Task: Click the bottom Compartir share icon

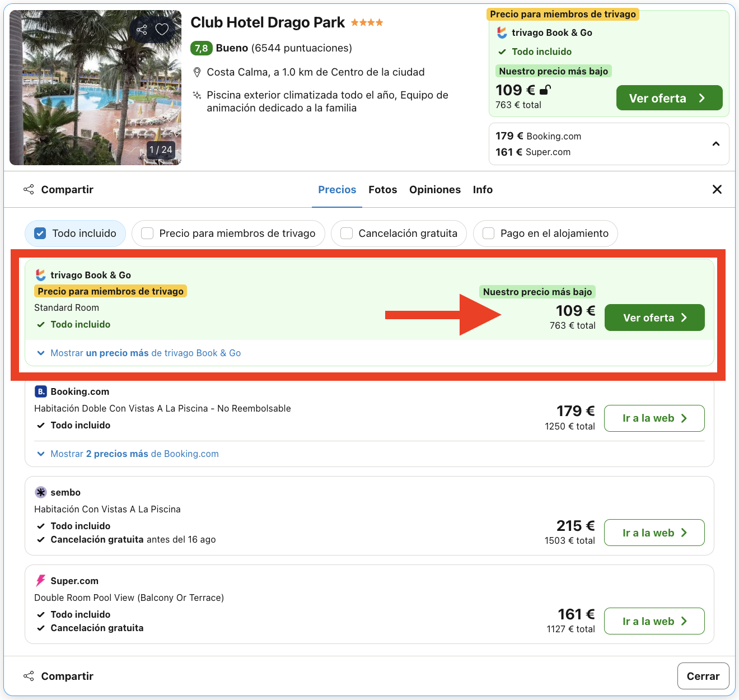Action: coord(29,676)
